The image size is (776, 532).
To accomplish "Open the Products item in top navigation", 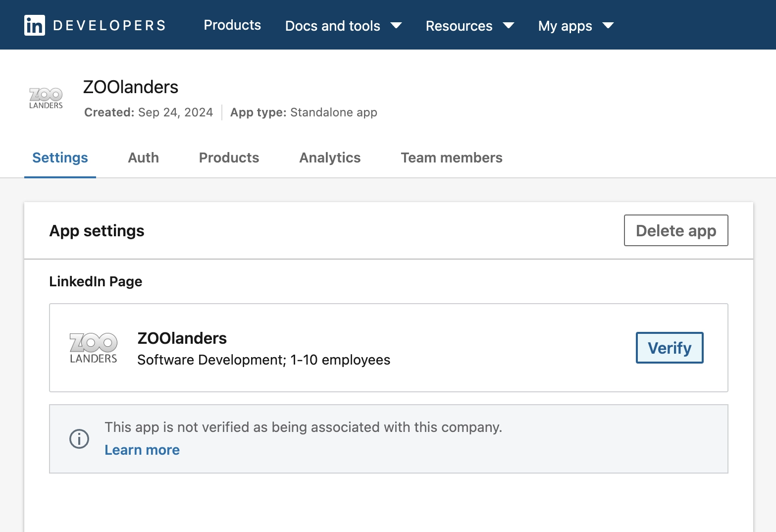I will click(232, 25).
